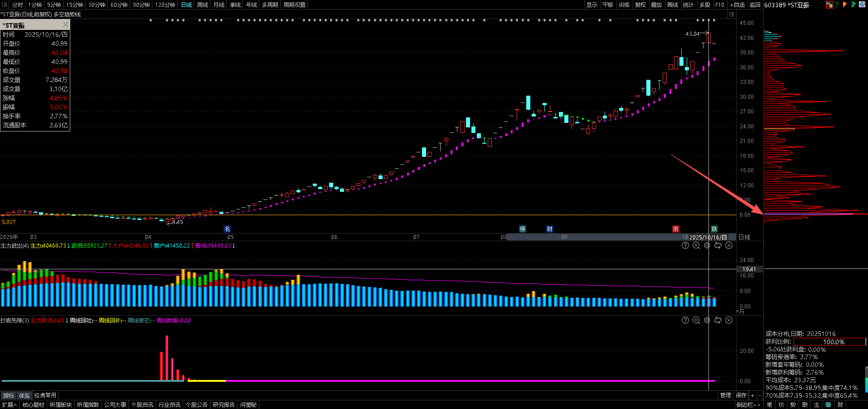
Task: Remove an indicator panel with - button
Action: tap(760, 395)
